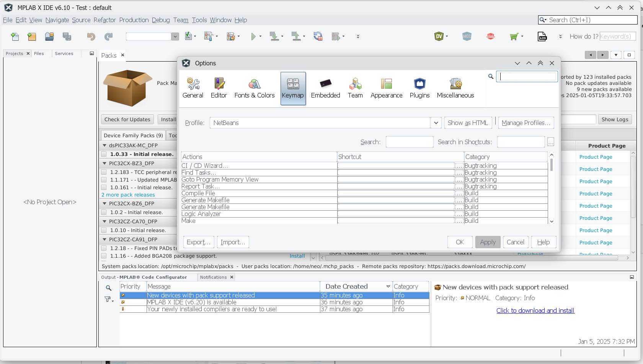The width and height of the screenshot is (643, 364).
Task: Collapse the PIC32CZ-CA91_DFP pack group
Action: click(104, 239)
